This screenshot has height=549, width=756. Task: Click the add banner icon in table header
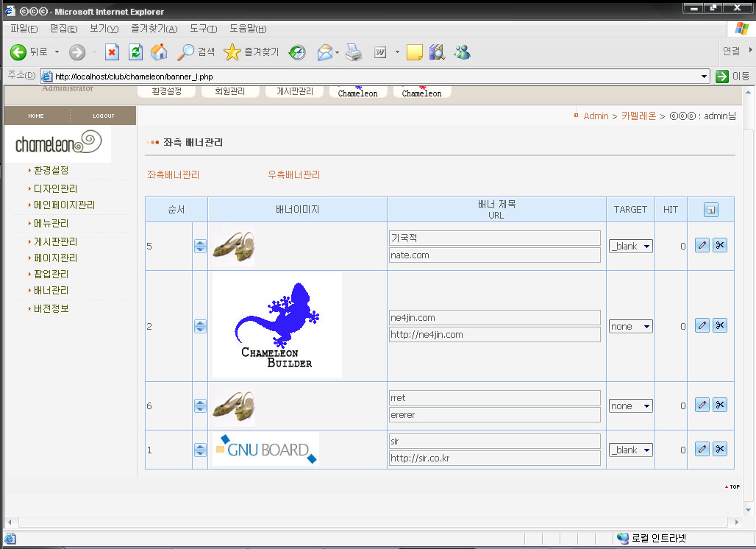[710, 210]
